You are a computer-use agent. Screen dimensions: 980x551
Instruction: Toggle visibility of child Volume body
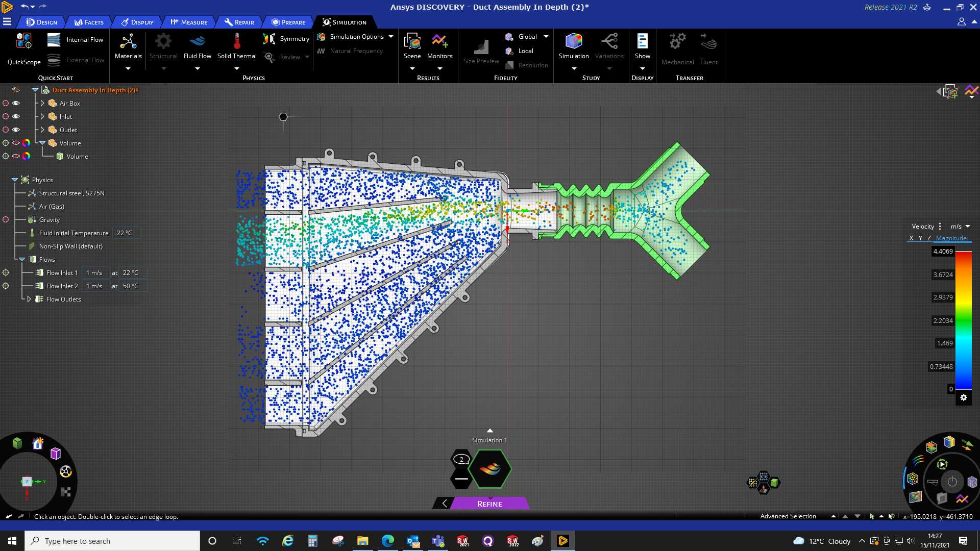coord(16,156)
